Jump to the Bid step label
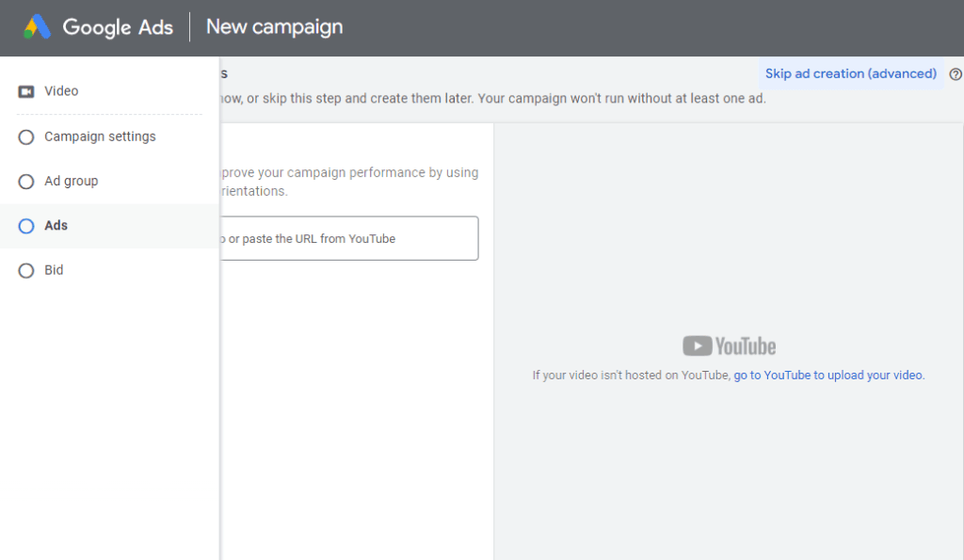 54,270
